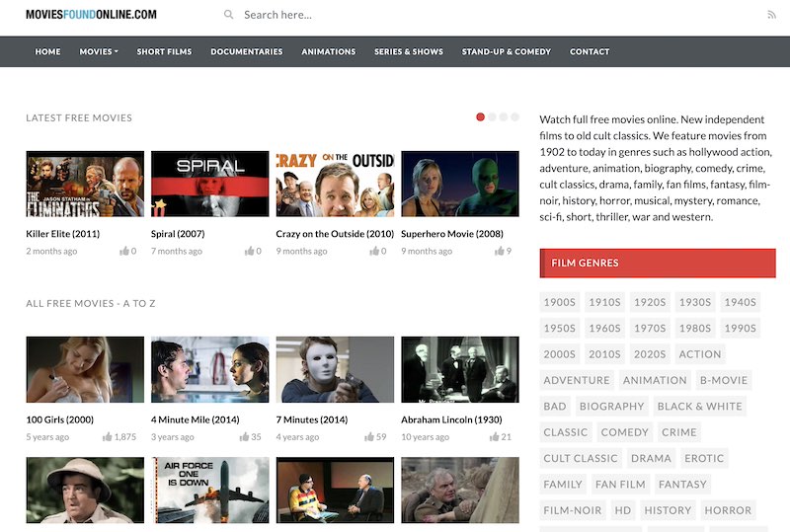
Task: Select the History genre tag
Action: (x=668, y=510)
